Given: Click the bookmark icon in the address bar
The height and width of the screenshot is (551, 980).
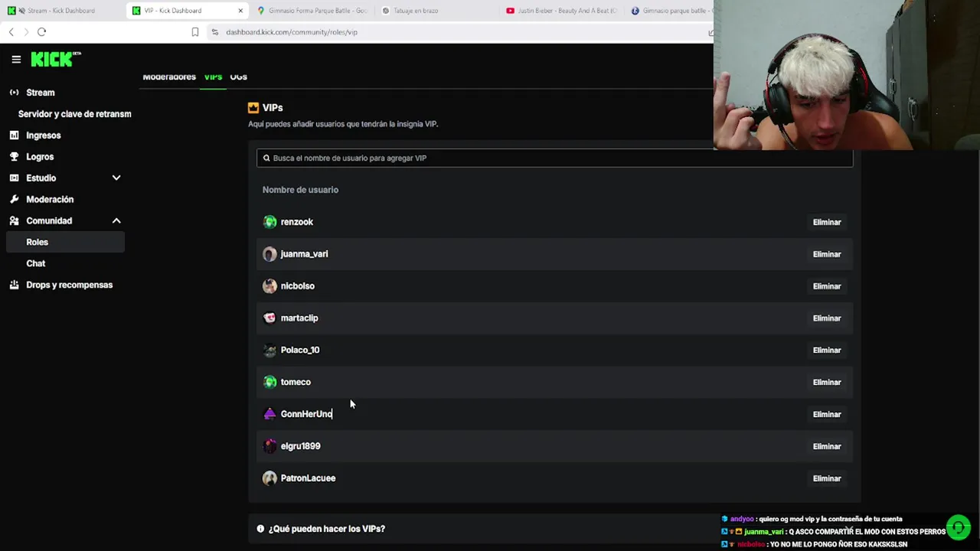Looking at the screenshot, I should pyautogui.click(x=195, y=32).
